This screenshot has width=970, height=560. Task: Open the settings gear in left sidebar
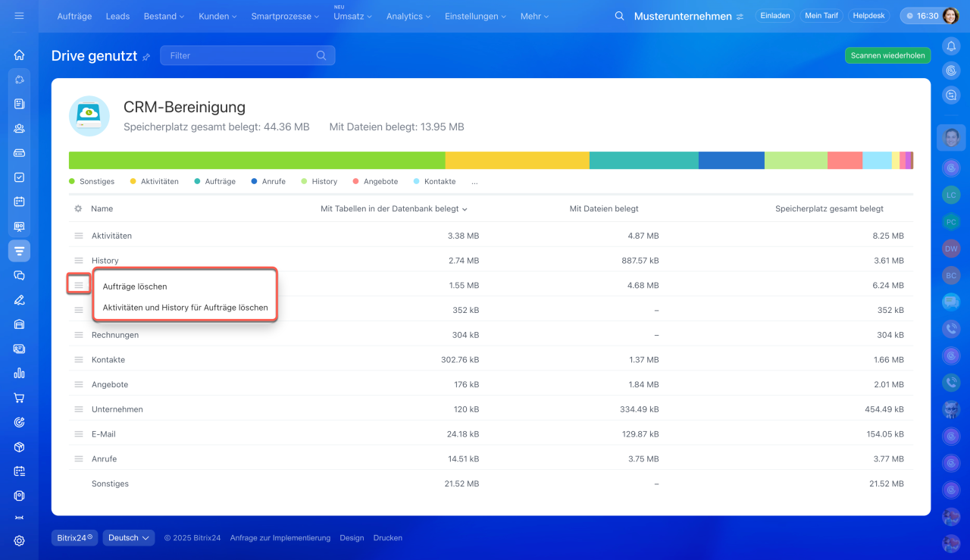[x=19, y=540]
